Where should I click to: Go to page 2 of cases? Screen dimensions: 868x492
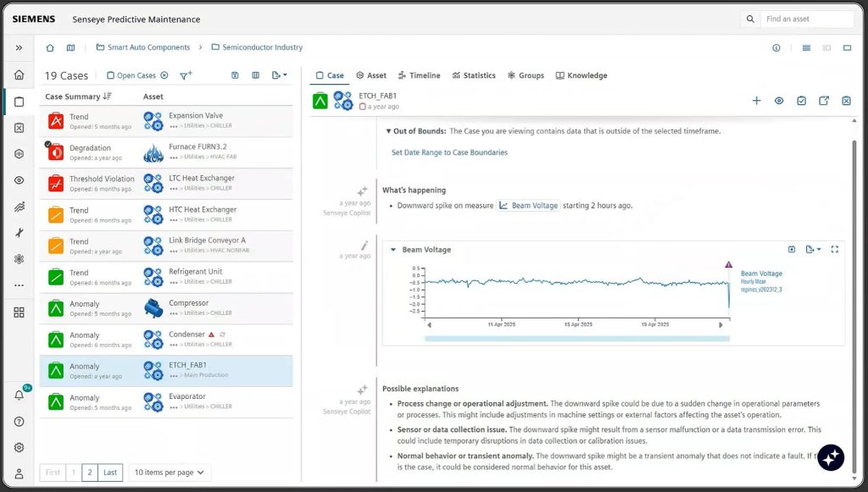(x=89, y=473)
